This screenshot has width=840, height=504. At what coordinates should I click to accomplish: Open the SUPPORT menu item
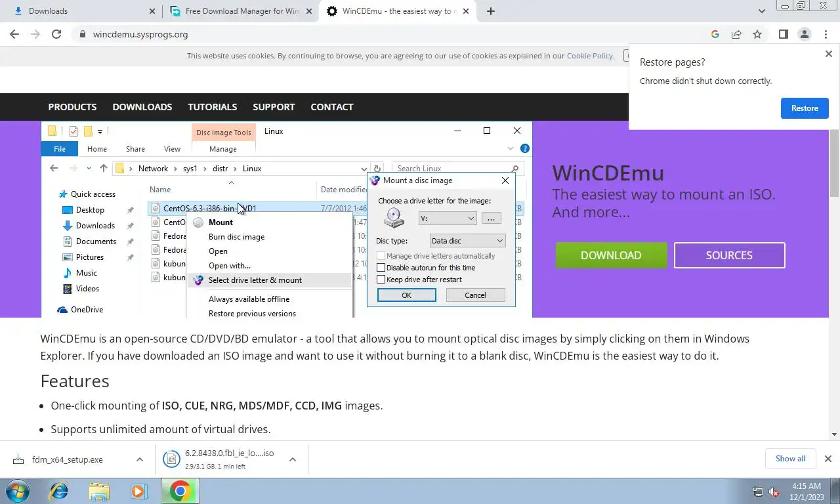(274, 107)
